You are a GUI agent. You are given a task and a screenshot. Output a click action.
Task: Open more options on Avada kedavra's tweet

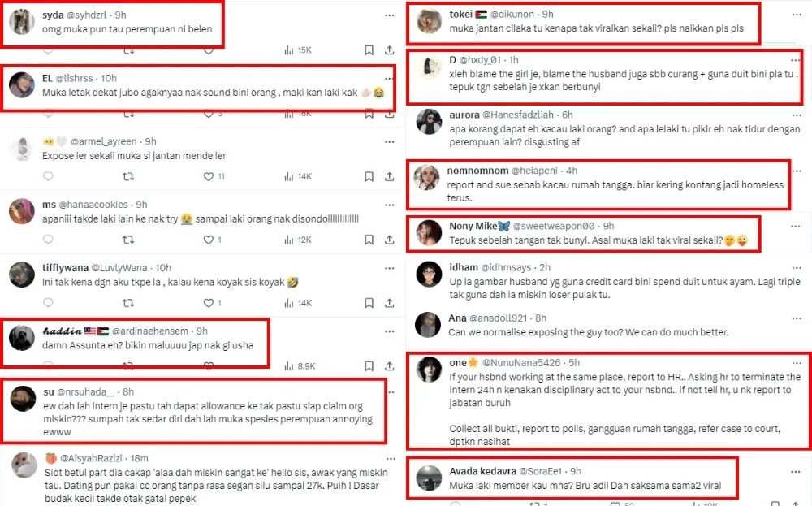coord(796,472)
